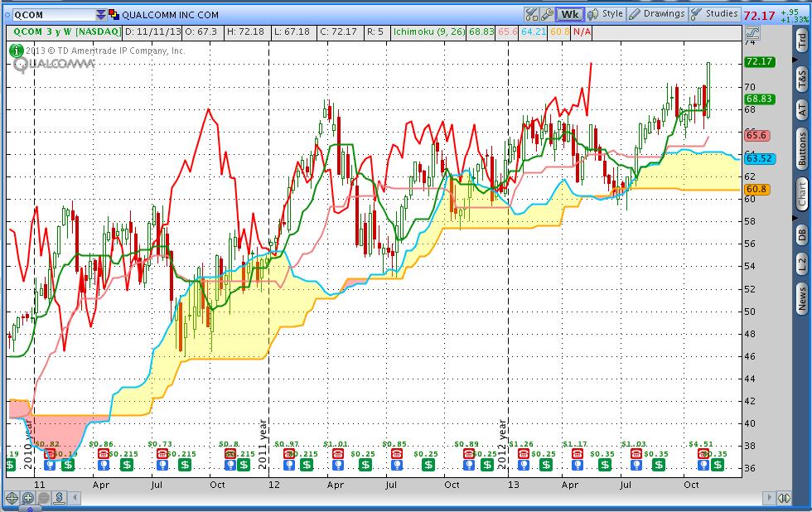The height and width of the screenshot is (512, 812).
Task: Click the orange 60.8 price axis label
Action: pyautogui.click(x=757, y=189)
